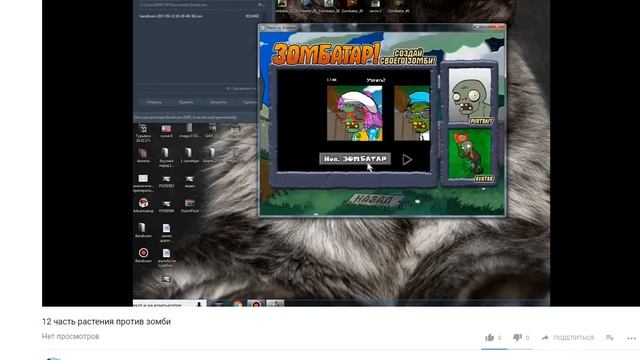This screenshot has width=640, height=360.
Task: Click the НАЗАД back button in game
Action: pyautogui.click(x=374, y=200)
